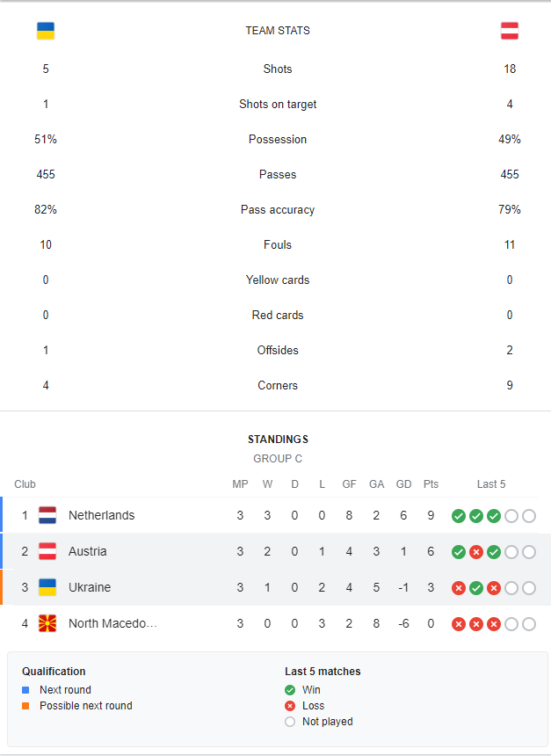The height and width of the screenshot is (756, 551).
Task: Click the Austria flag in team stats header
Action: (x=510, y=31)
